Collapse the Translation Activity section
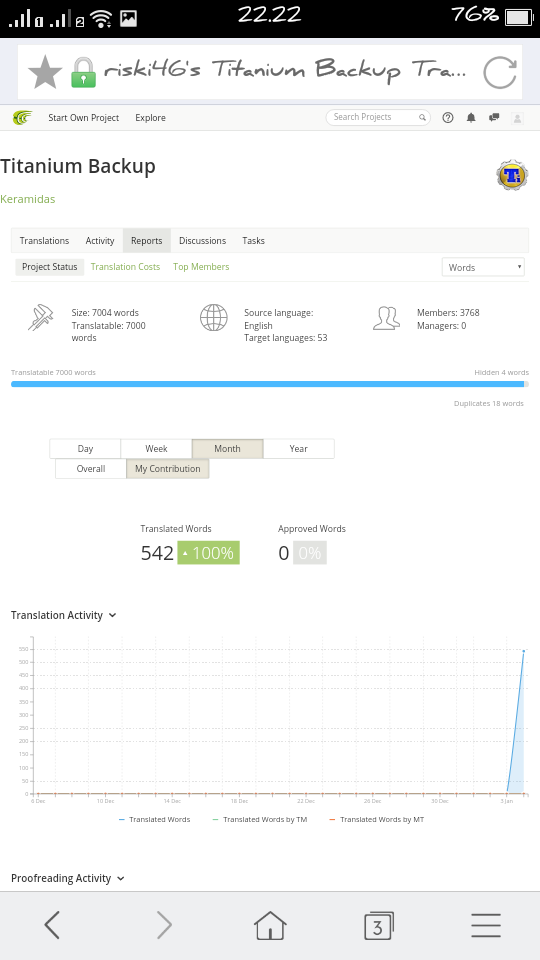 (x=64, y=615)
